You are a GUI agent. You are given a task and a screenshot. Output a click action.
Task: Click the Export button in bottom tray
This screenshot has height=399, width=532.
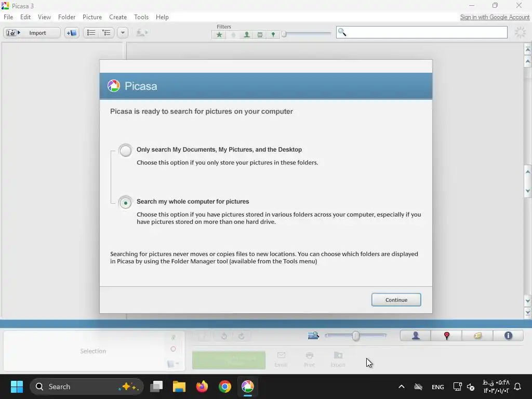(x=338, y=360)
